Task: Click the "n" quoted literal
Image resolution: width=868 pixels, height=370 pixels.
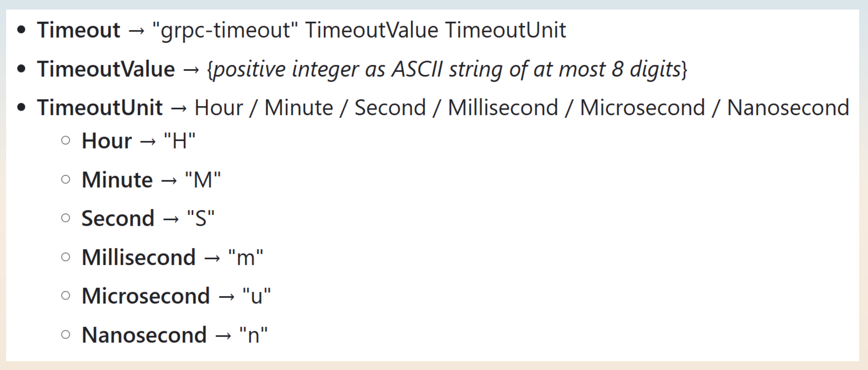Action: click(x=253, y=335)
